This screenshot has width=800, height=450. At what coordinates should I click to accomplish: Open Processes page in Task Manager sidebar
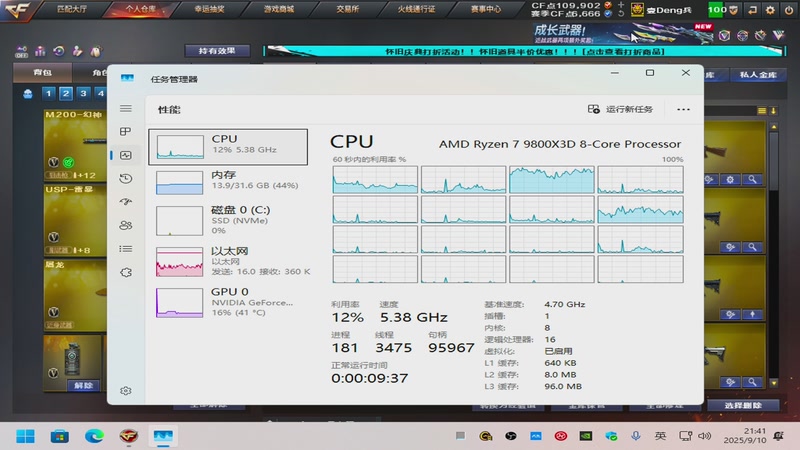click(126, 132)
